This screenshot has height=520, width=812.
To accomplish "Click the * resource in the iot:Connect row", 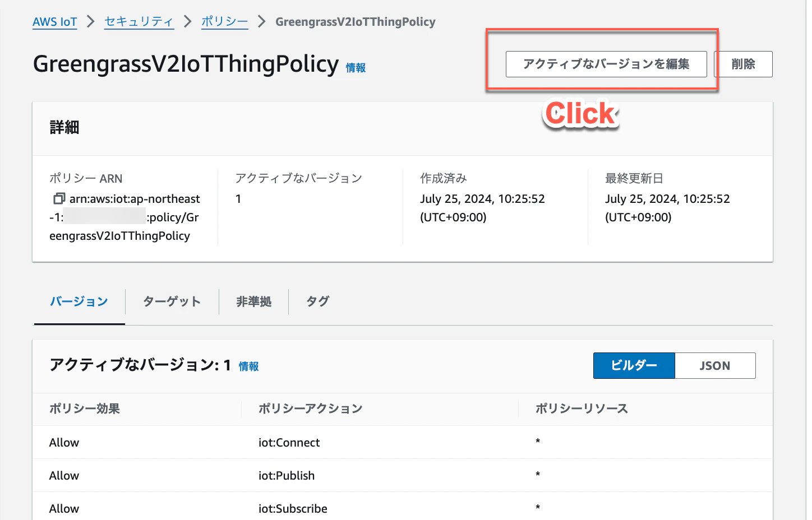I will click(538, 442).
